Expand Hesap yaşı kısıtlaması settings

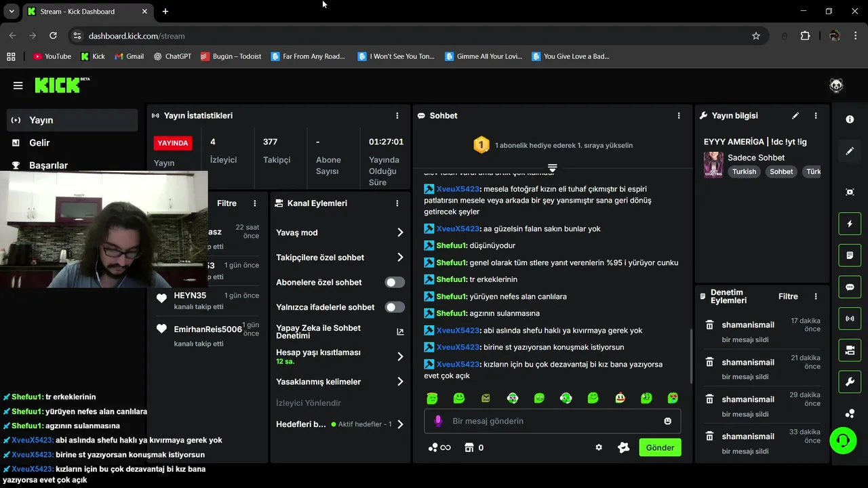340,357
